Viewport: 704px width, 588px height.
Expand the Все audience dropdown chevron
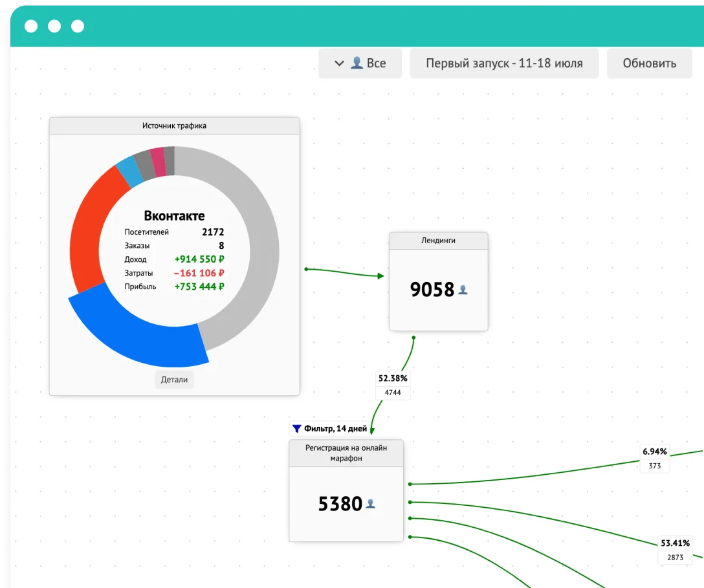pyautogui.click(x=338, y=63)
